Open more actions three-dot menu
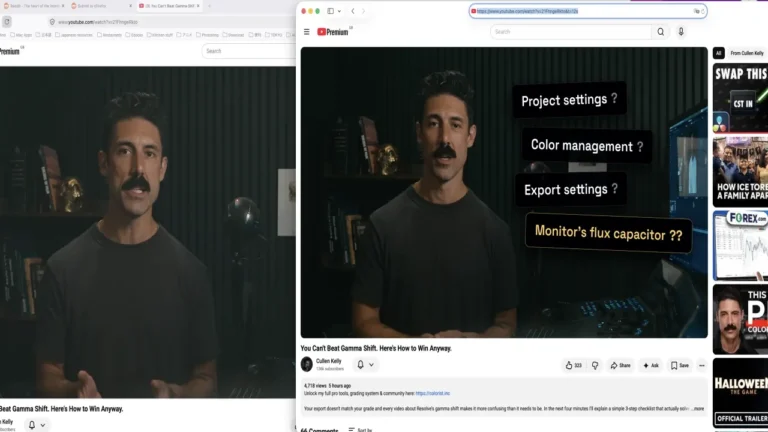This screenshot has height=432, width=768. point(701,365)
